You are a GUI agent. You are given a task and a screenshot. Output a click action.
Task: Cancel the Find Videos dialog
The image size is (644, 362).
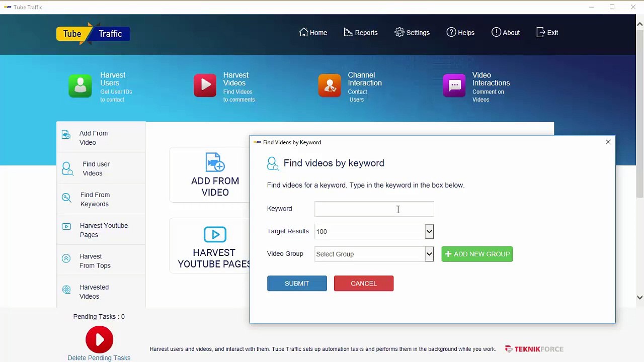[364, 283]
